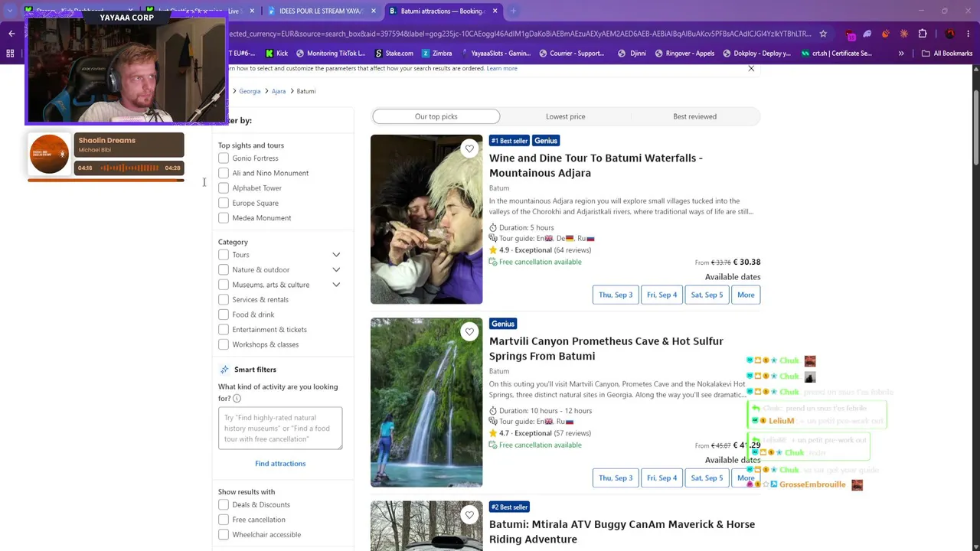Save Martvili Canyon tour to wishlist
980x551 pixels.
pyautogui.click(x=469, y=331)
